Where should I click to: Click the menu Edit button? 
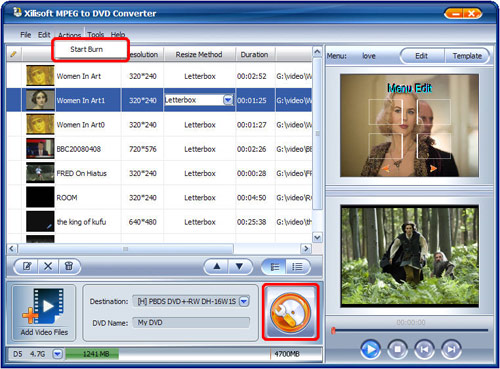pyautogui.click(x=422, y=56)
